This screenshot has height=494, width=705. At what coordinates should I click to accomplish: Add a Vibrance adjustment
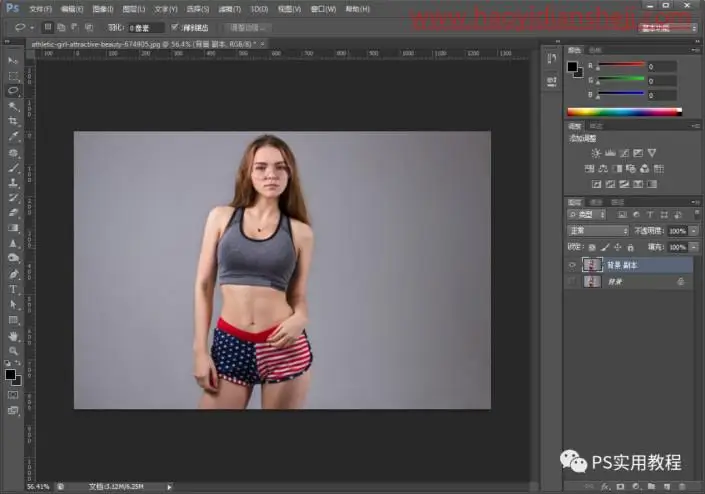652,153
